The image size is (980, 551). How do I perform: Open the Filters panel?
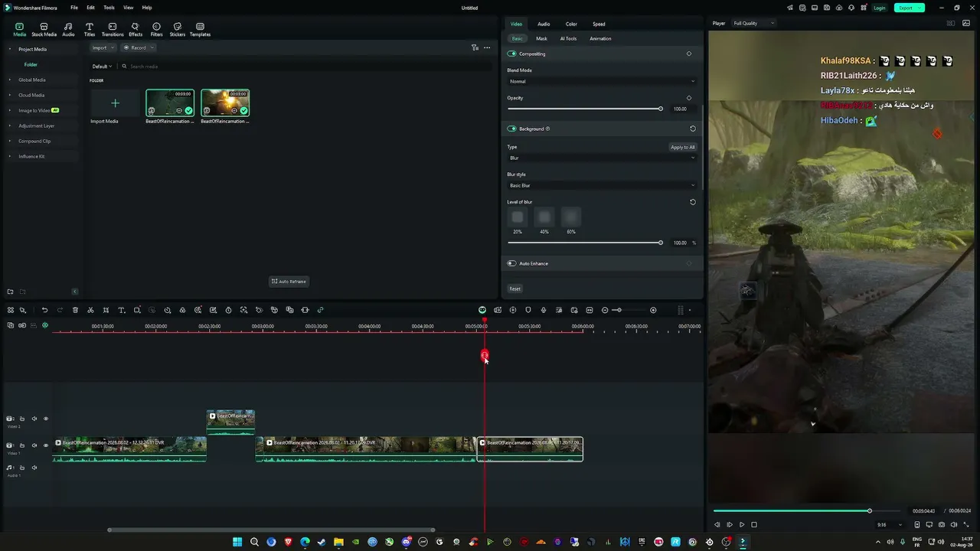click(x=156, y=29)
